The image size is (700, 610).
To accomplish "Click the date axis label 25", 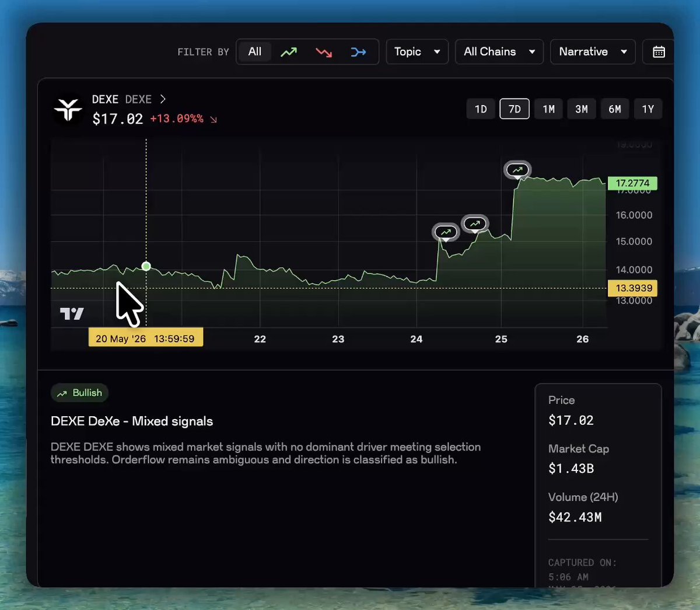I will (x=501, y=339).
